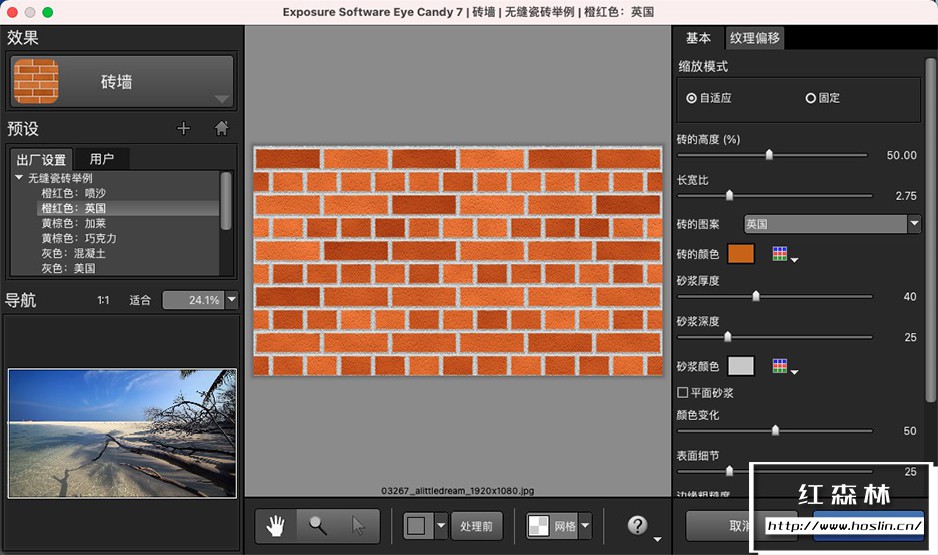Click the 处理前 before button
The image size is (938, 555).
tap(476, 526)
